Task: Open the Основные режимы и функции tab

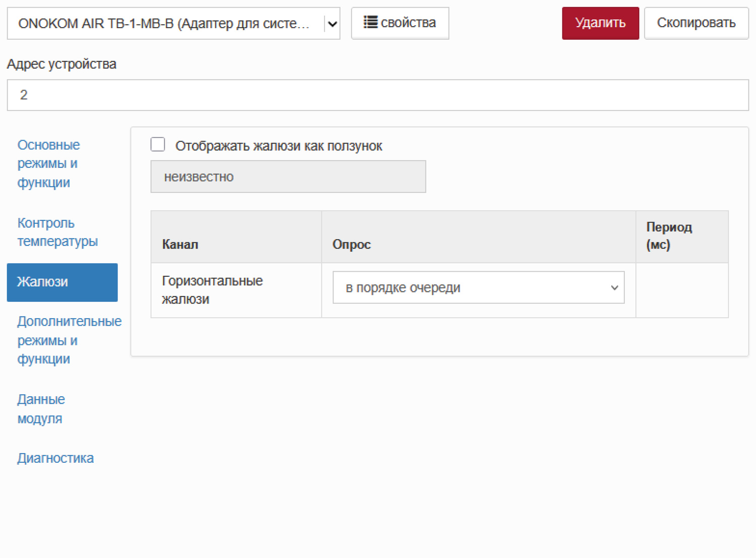Action: tap(48, 163)
